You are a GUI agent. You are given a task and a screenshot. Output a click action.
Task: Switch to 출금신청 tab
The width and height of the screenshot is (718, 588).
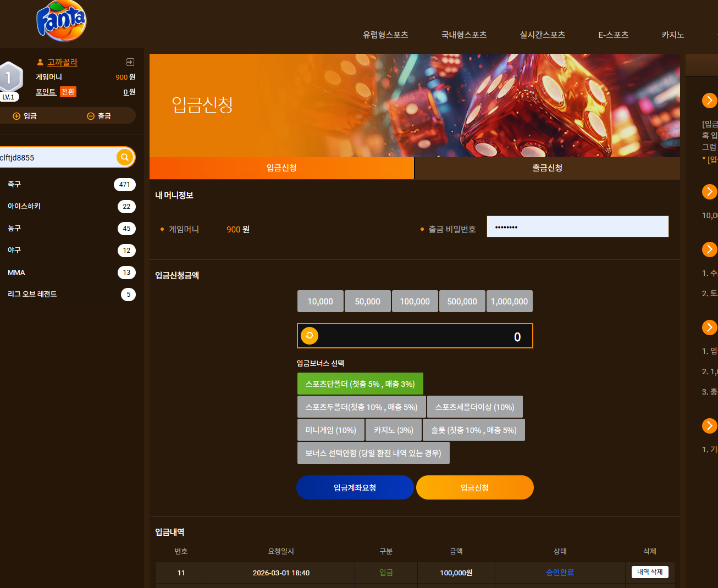tap(547, 168)
